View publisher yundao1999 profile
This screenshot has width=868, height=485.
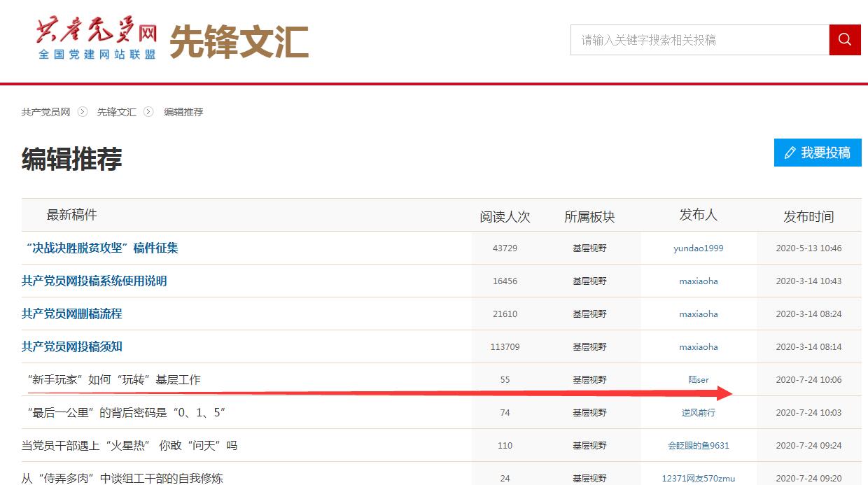tap(698, 248)
